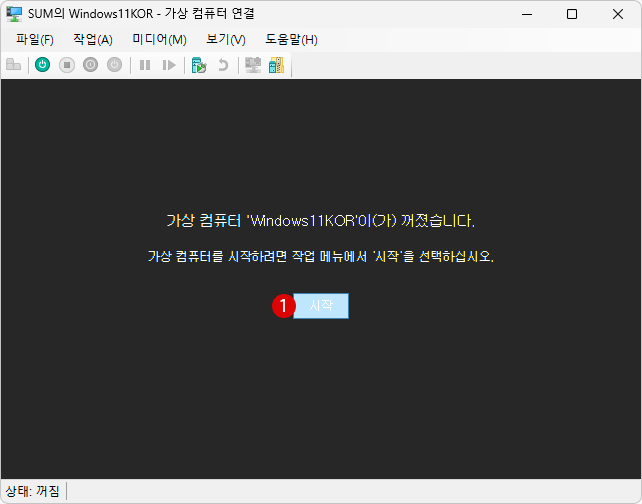Click the message 'Windows11KOR'이(가) 꺼졌습니다
Screen dimensions: 642x504
(x=321, y=221)
